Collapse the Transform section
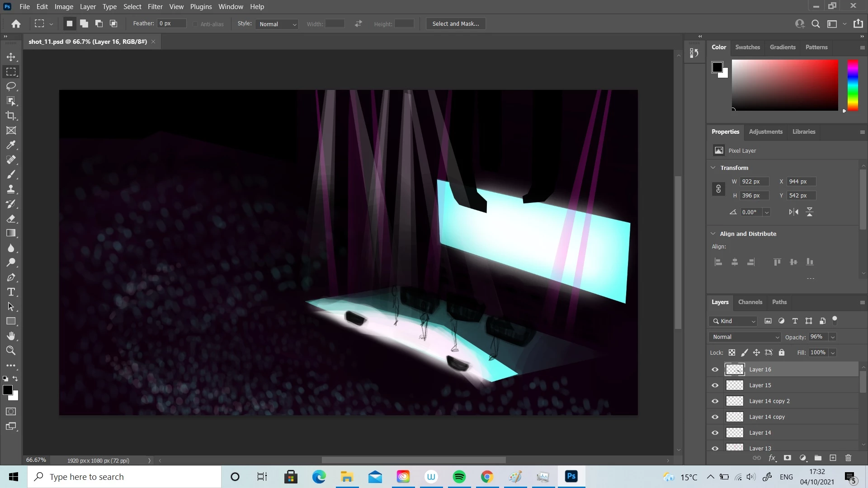Viewport: 868px width, 488px height. 713,168
